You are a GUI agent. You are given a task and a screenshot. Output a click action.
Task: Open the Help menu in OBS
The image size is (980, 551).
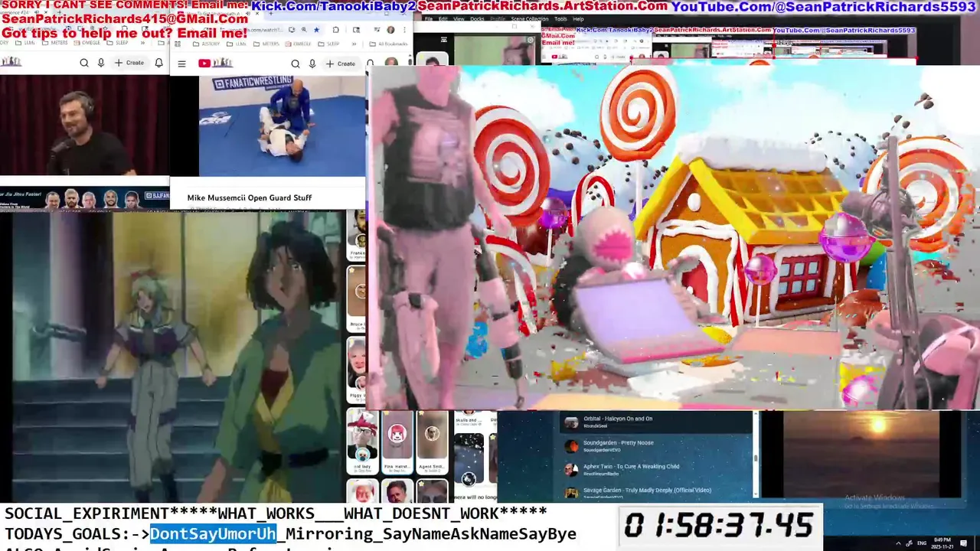tap(578, 19)
